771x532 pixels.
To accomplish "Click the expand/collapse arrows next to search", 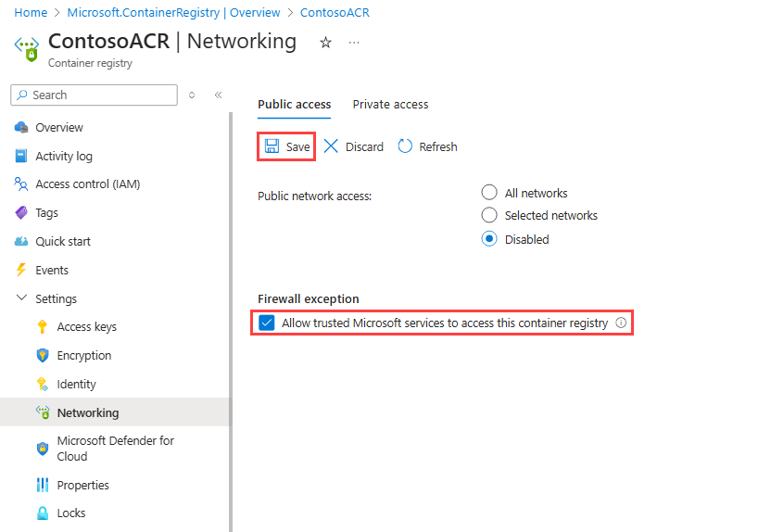I will click(192, 95).
